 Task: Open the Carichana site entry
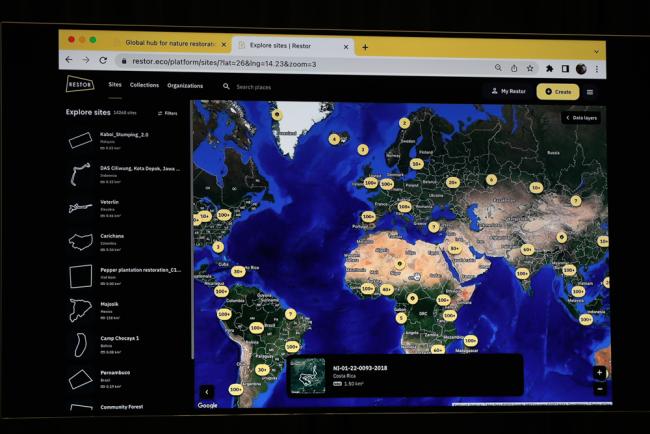[124, 242]
